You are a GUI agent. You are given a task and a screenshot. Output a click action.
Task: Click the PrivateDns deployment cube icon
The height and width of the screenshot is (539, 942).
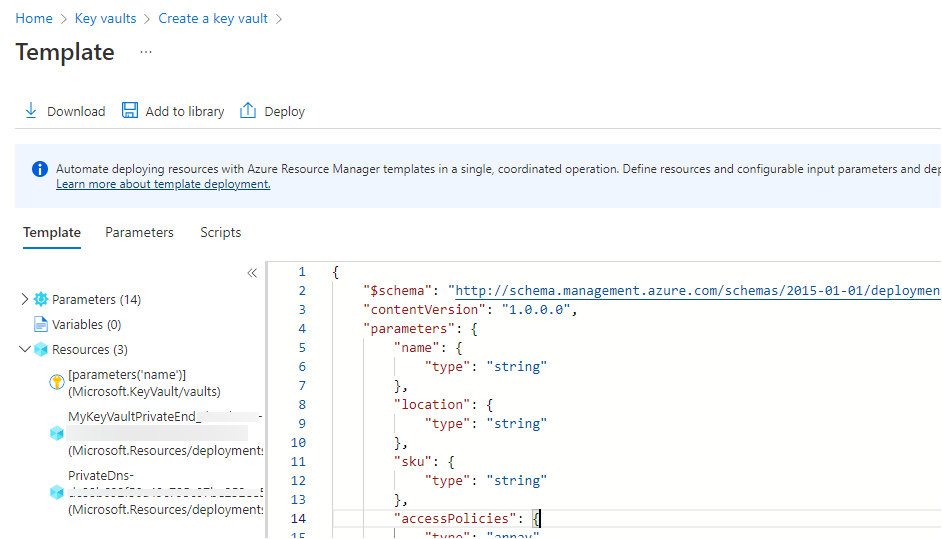57,492
